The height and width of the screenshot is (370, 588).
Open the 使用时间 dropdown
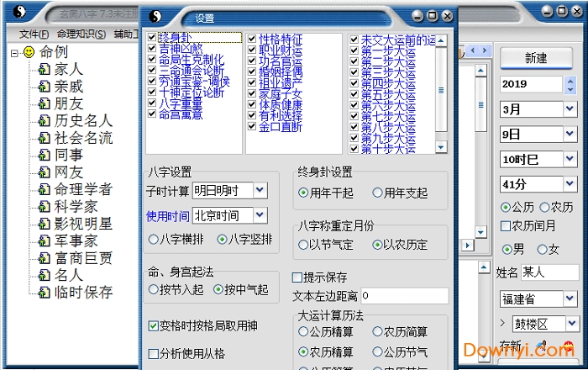(260, 215)
